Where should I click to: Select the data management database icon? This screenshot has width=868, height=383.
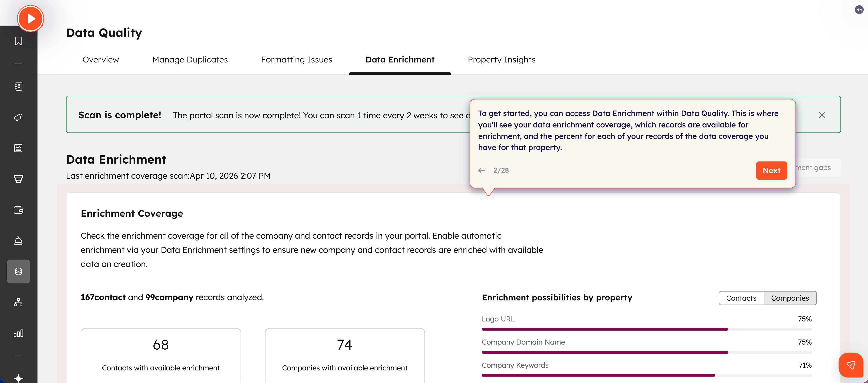point(19,271)
